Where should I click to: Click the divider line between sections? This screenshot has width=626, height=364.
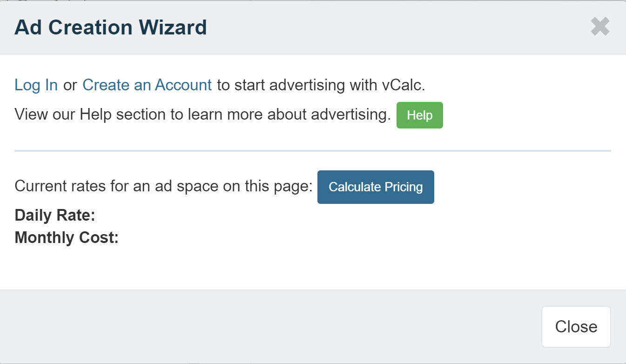(x=313, y=150)
